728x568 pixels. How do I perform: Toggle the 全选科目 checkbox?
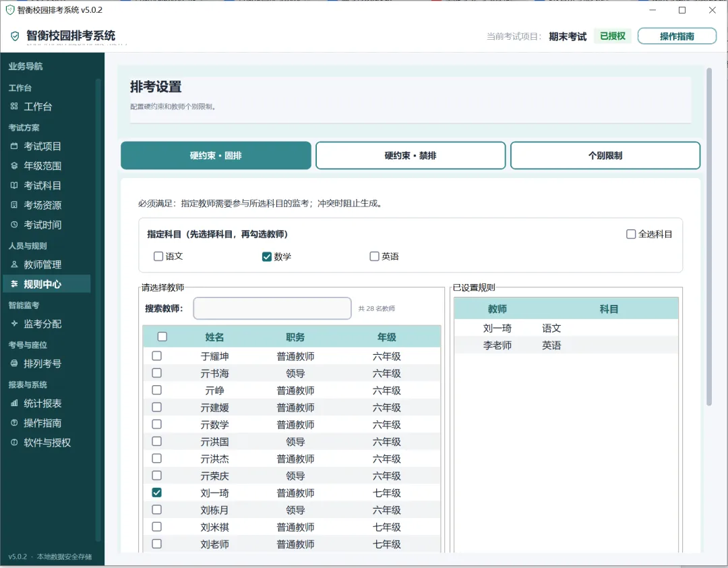click(630, 234)
